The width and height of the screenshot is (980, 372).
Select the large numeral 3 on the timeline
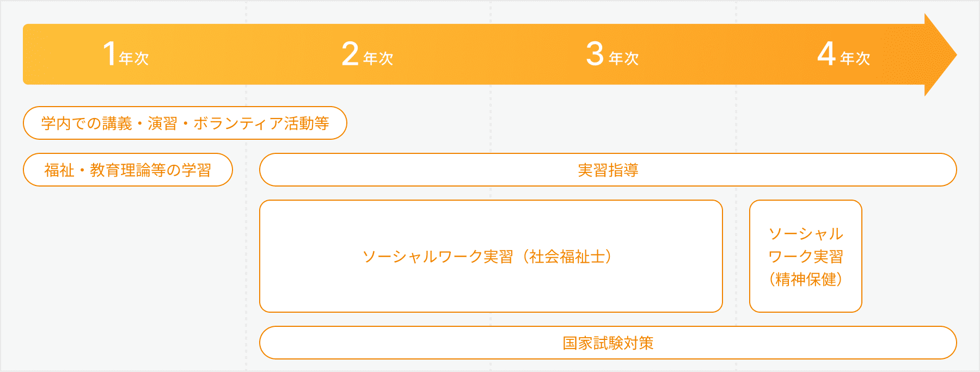point(595,54)
